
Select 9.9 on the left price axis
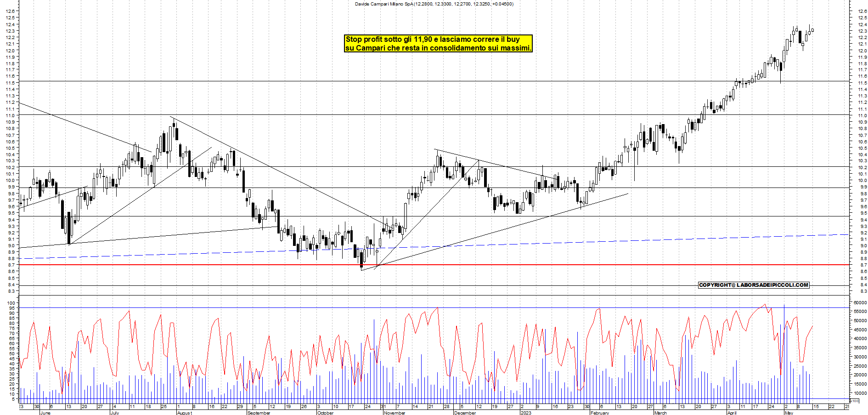(11, 187)
